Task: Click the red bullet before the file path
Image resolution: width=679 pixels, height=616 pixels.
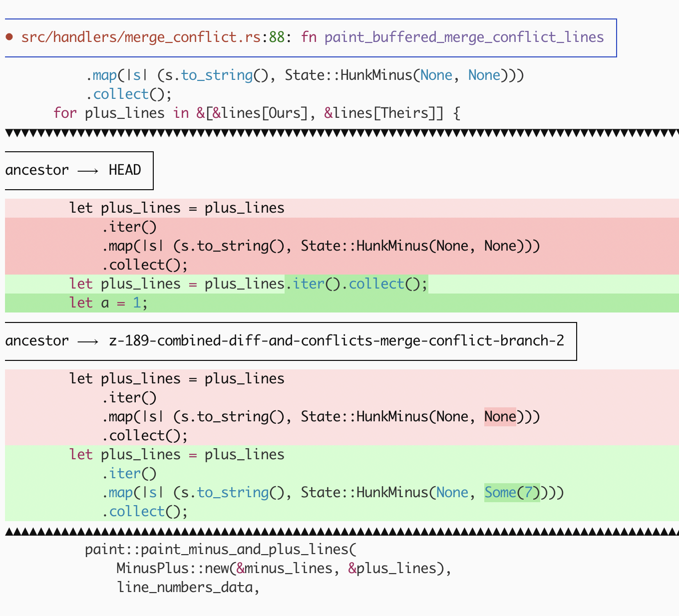Action: 9,37
